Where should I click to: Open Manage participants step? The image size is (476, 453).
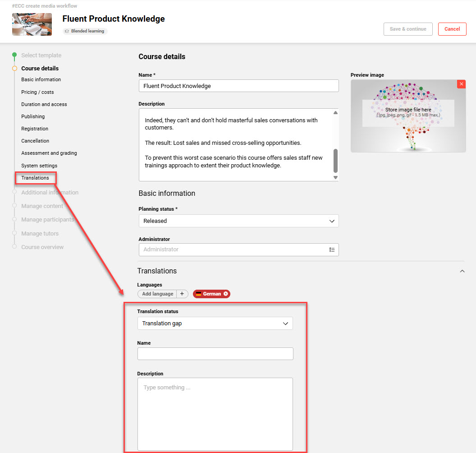(x=48, y=219)
